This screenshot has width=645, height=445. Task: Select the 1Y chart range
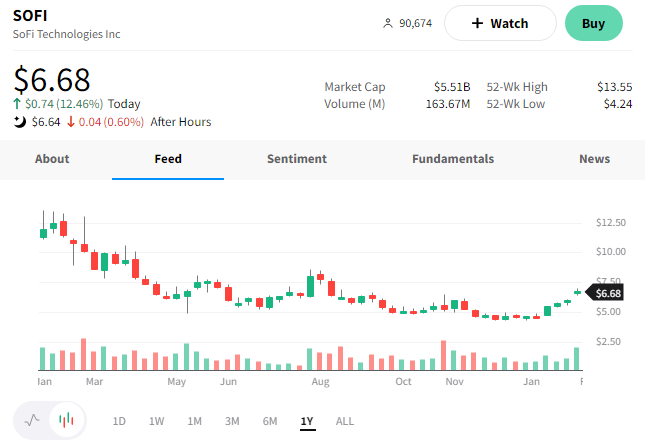307,421
